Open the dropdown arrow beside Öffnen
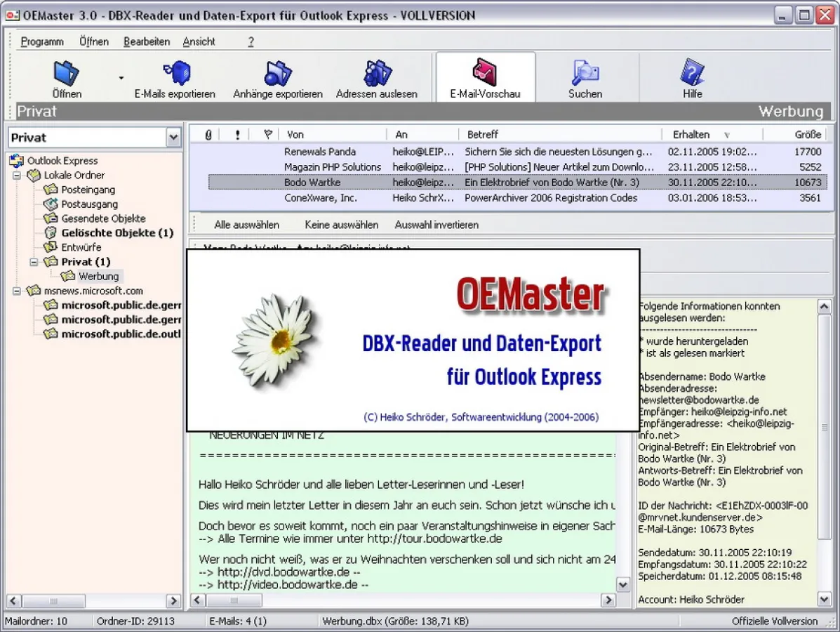 click(x=121, y=78)
